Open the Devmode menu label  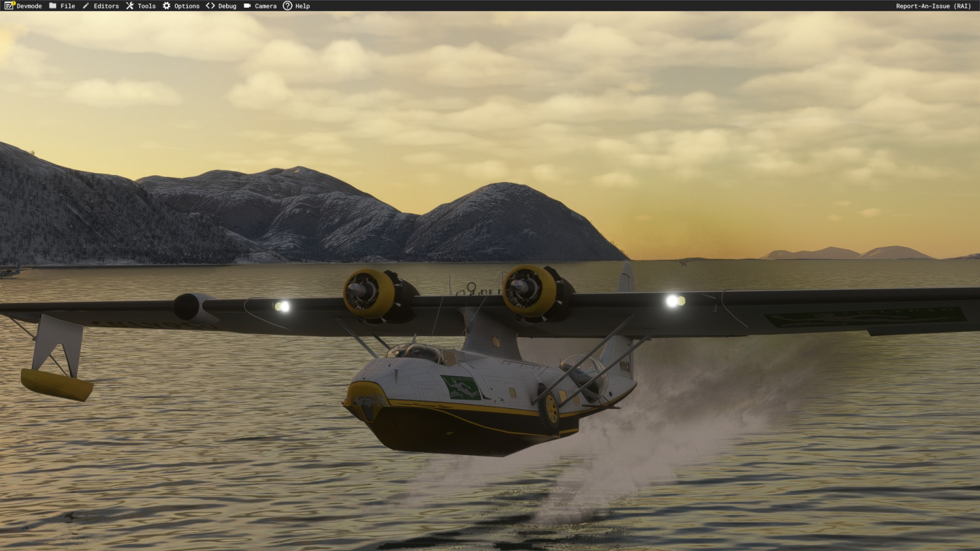pyautogui.click(x=29, y=6)
